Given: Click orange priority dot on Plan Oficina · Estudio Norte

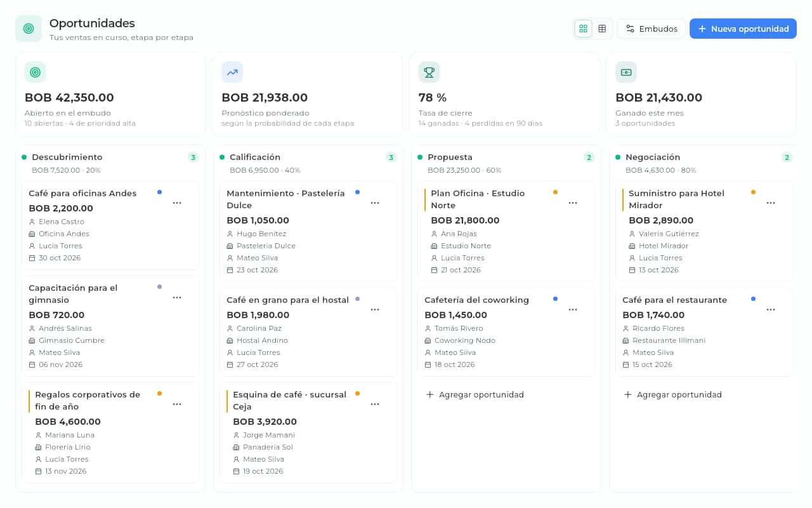Looking at the screenshot, I should click(x=555, y=192).
